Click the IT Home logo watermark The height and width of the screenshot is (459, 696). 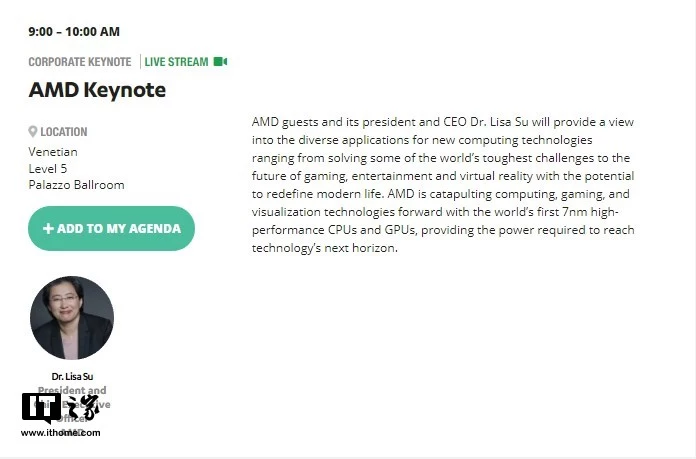(x=60, y=410)
